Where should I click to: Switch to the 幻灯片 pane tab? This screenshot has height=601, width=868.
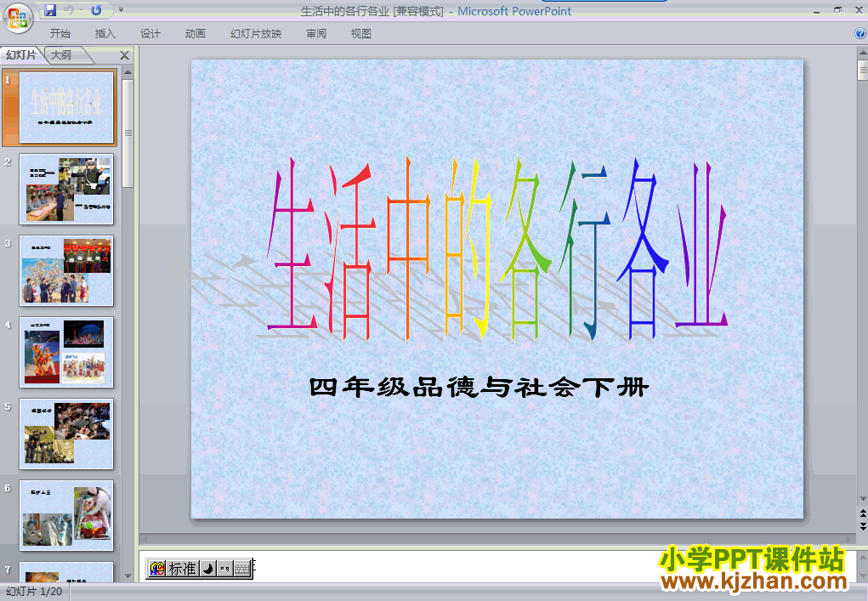[x=21, y=54]
